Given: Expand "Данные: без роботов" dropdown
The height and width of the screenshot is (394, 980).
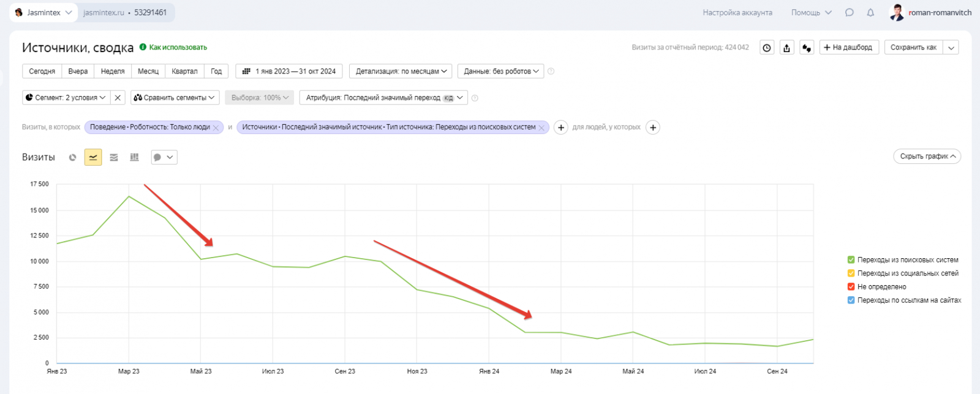Looking at the screenshot, I should click(x=501, y=72).
